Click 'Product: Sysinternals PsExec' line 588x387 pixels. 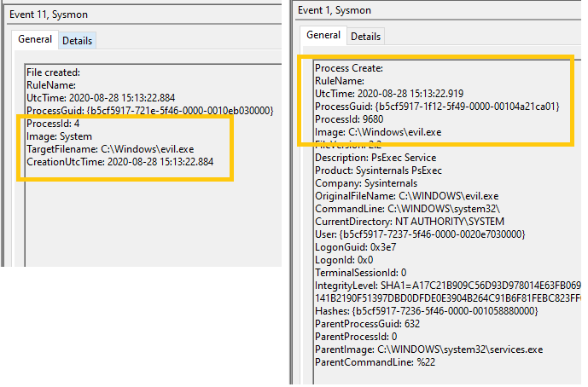pyautogui.click(x=379, y=170)
